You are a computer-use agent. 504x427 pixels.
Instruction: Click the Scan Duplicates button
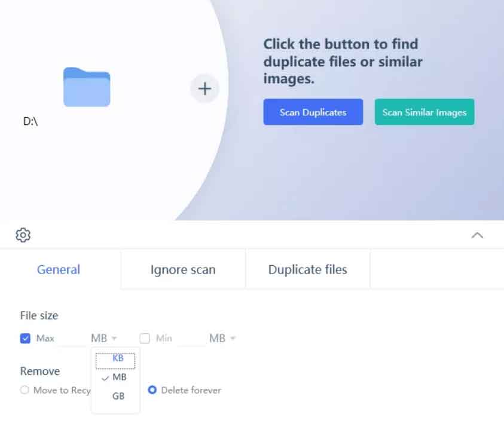coord(313,112)
